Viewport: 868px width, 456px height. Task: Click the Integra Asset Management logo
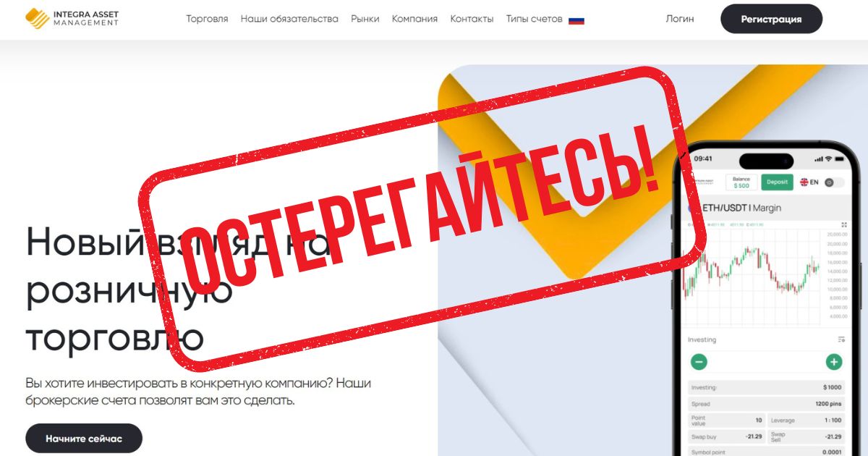click(x=72, y=18)
